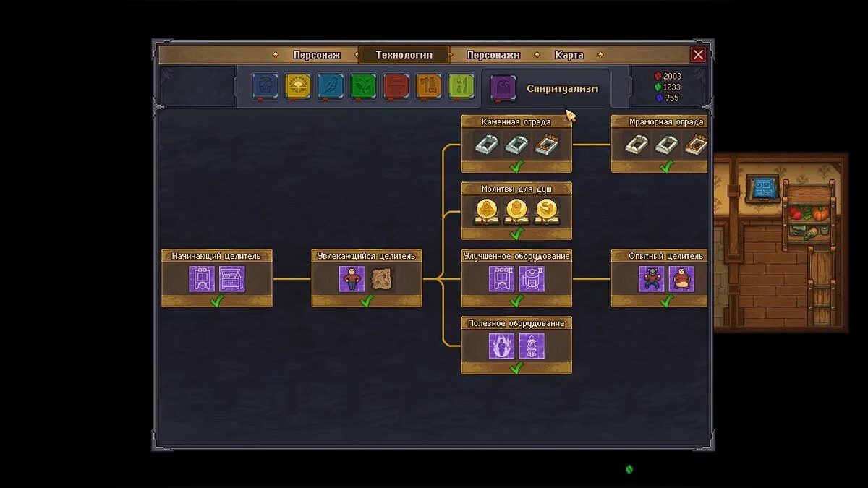Open the yellow eye Theology technology category
868x488 pixels.
(297, 86)
